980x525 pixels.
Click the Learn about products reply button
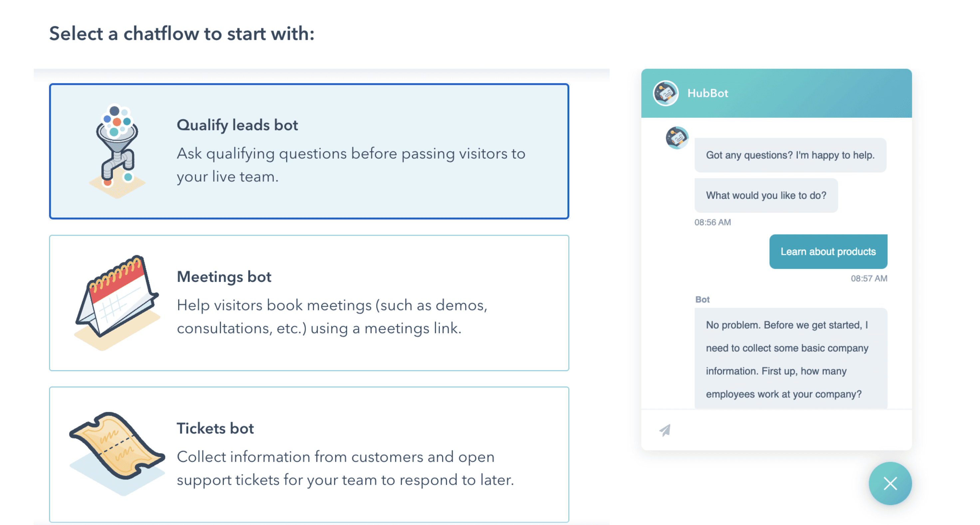pyautogui.click(x=828, y=251)
